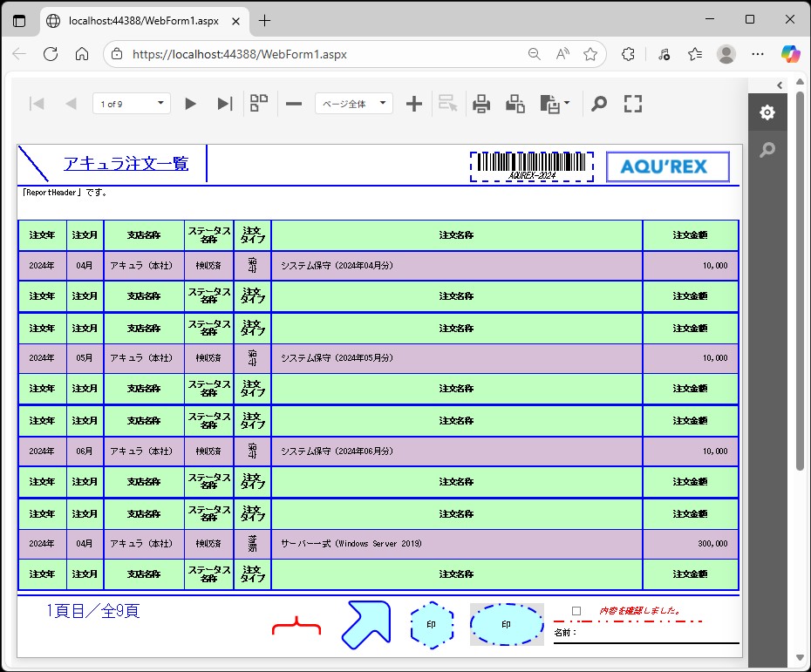Go to the next report page
This screenshot has width=811, height=672.
(190, 105)
